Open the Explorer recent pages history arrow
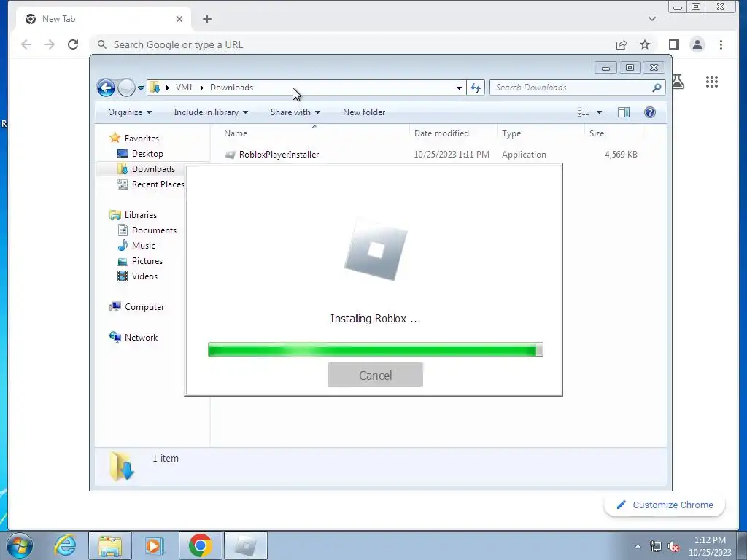Viewport: 747px width, 560px height. tap(141, 88)
